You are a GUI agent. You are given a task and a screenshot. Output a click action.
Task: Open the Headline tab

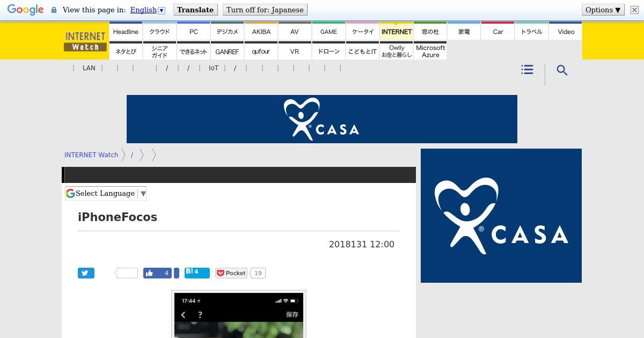pyautogui.click(x=126, y=32)
